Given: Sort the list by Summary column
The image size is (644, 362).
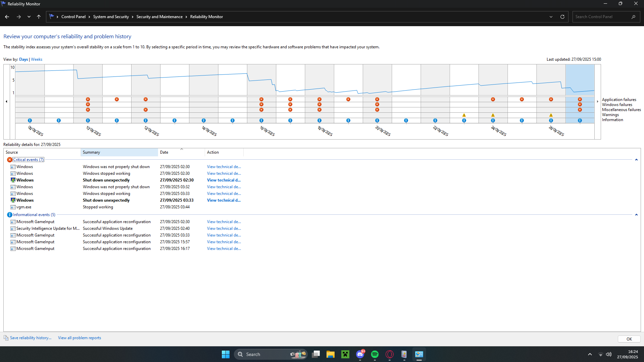Looking at the screenshot, I should 119,152.
